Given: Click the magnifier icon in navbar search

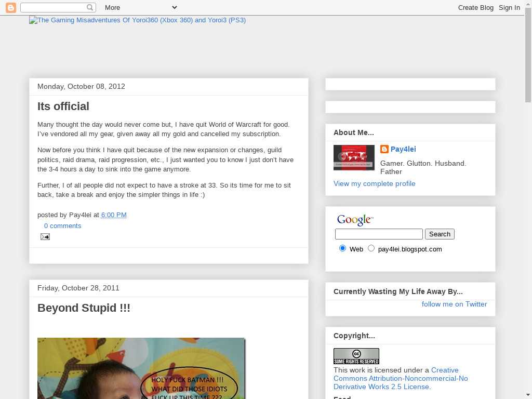Looking at the screenshot, I should point(90,7).
